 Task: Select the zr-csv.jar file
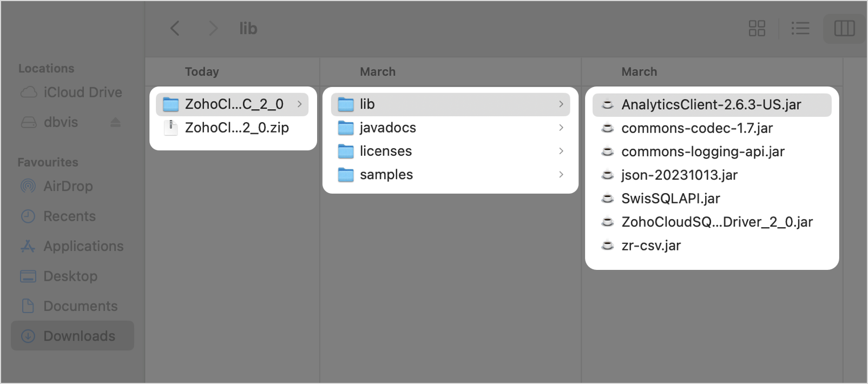coord(650,246)
